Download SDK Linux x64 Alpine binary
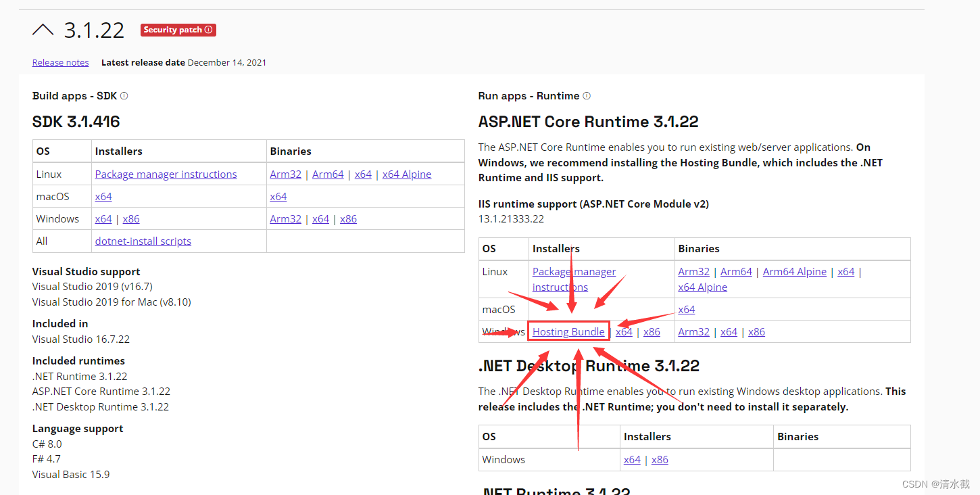Viewport: 980px width, 495px height. pos(407,174)
